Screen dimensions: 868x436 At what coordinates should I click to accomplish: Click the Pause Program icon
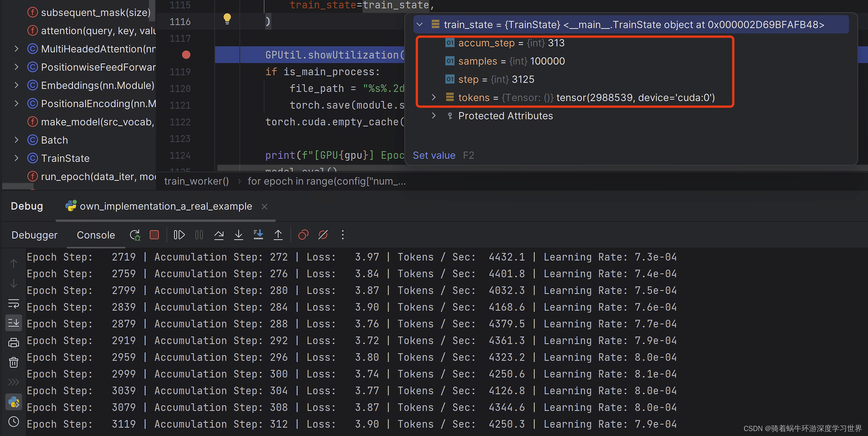coord(199,235)
